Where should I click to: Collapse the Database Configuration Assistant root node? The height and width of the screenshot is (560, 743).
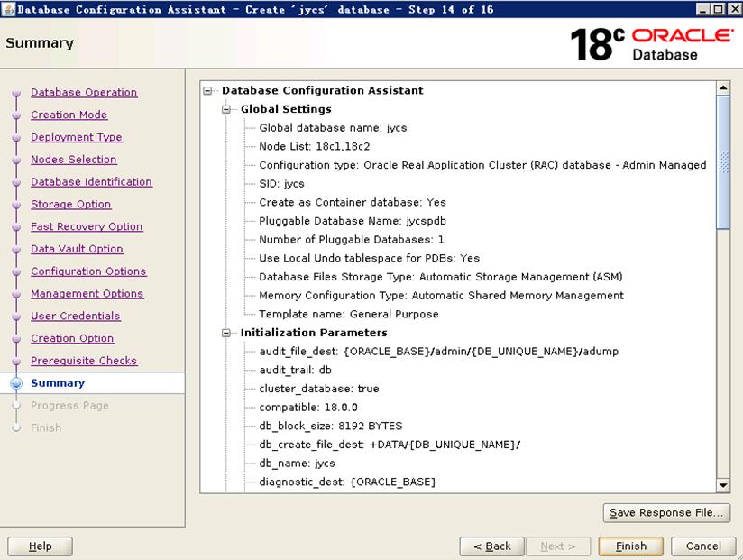207,90
